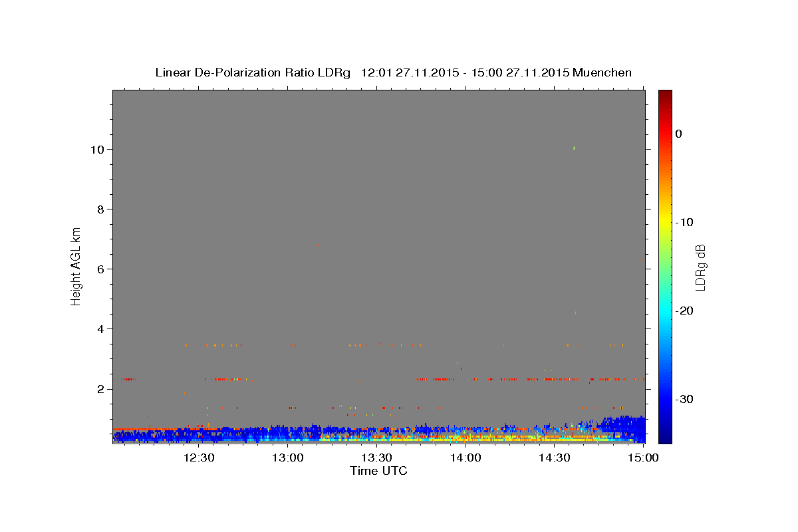Viewport: 798px width, 532px height.
Task: Click the "12:01 27.11.2015" start time in title
Action: tap(409, 72)
